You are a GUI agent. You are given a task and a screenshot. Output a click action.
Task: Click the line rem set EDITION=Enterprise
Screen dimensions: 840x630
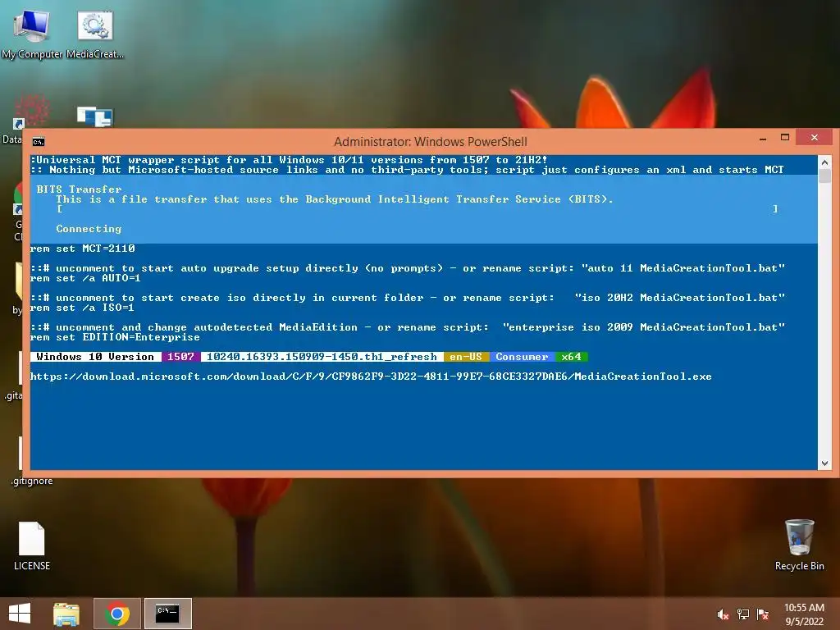coord(115,337)
